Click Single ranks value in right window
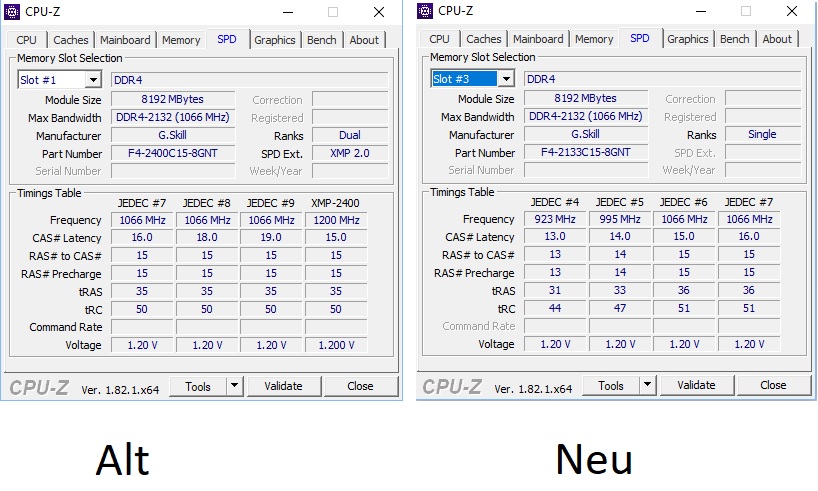The height and width of the screenshot is (491, 818). coord(763,134)
